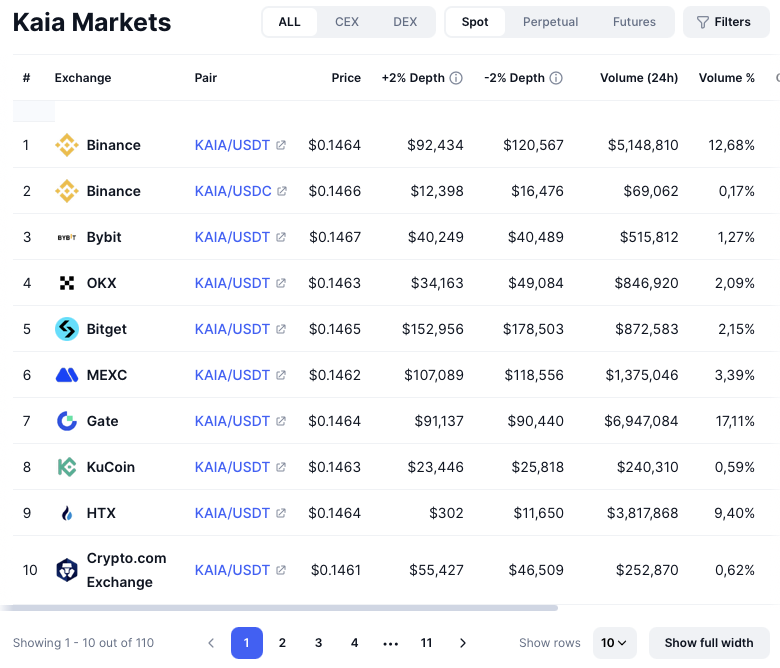The width and height of the screenshot is (780, 668).
Task: Switch to Spot markets
Action: click(475, 22)
